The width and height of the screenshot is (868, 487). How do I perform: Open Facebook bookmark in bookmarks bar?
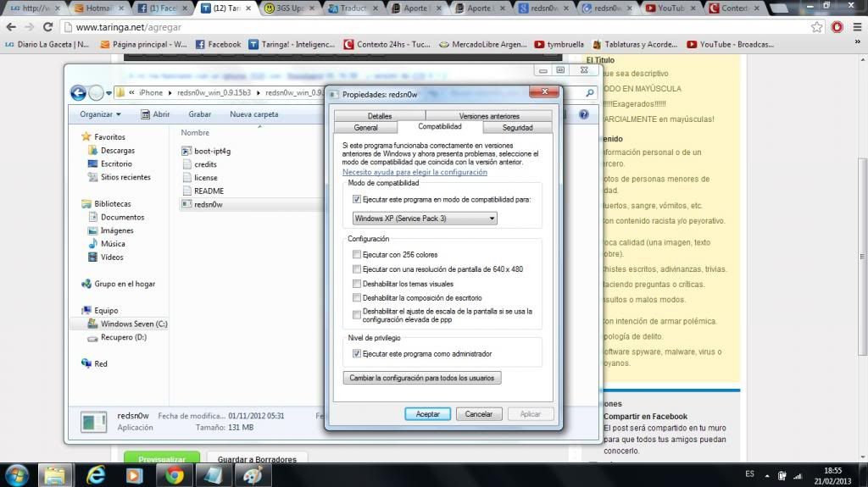[x=218, y=44]
